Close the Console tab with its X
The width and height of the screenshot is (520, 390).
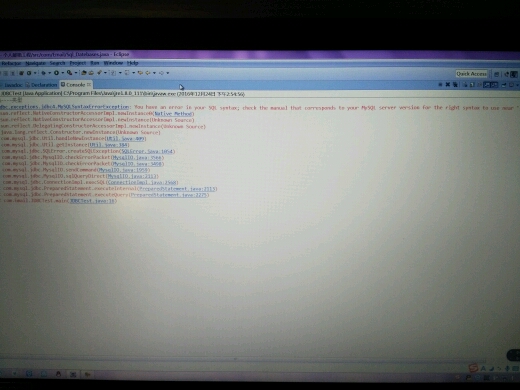click(x=89, y=85)
